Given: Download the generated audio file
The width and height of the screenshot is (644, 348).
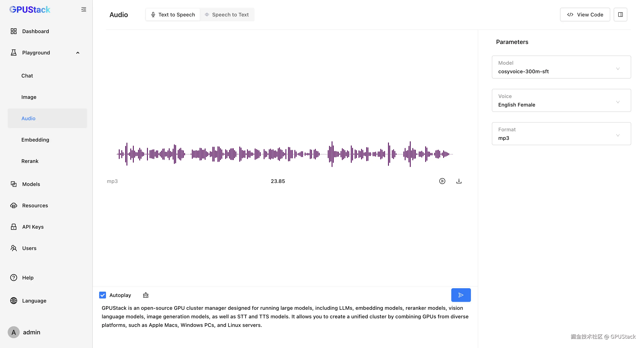Looking at the screenshot, I should coord(459,181).
